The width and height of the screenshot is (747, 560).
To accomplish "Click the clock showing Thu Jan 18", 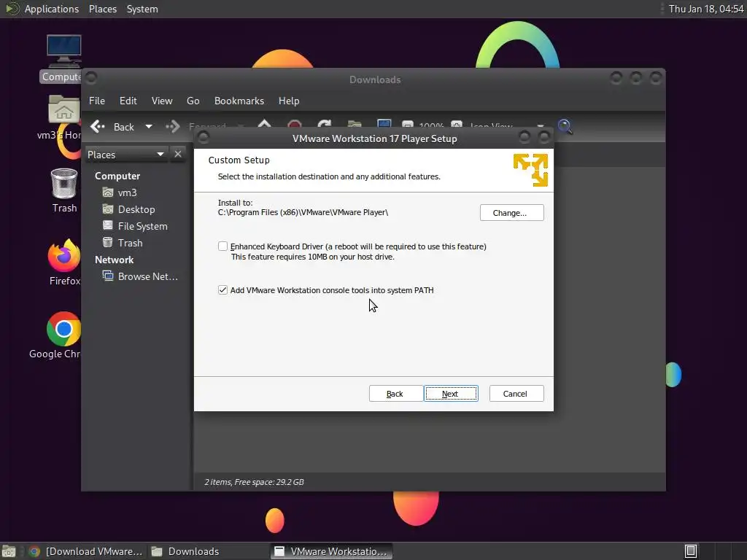I will (x=706, y=9).
